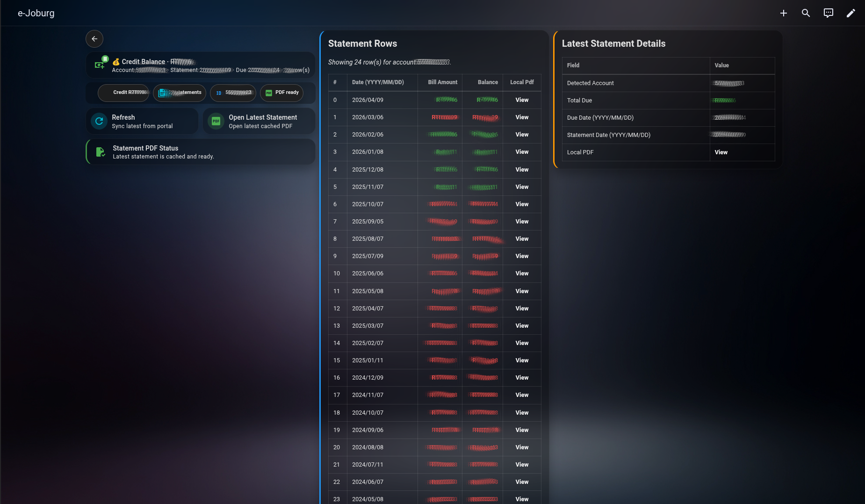Image resolution: width=865 pixels, height=504 pixels.
Task: View PDF for 2025/10/07 statement
Action: [x=522, y=204]
